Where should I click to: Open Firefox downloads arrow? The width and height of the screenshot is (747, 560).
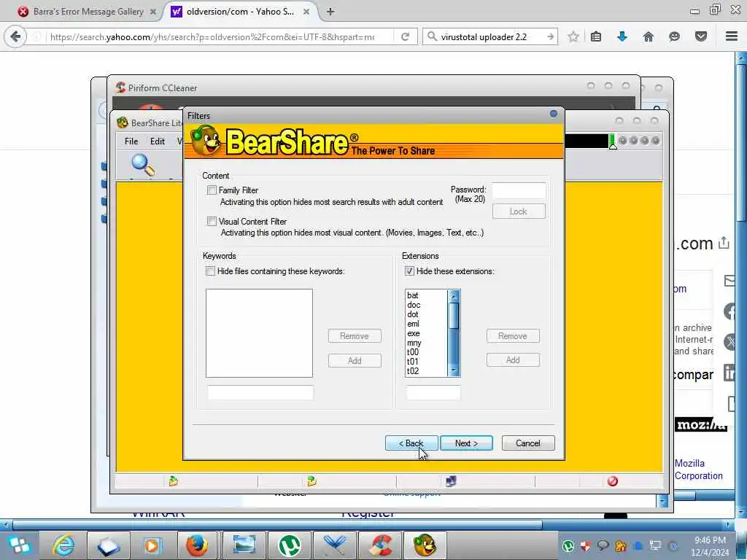pyautogui.click(x=622, y=36)
